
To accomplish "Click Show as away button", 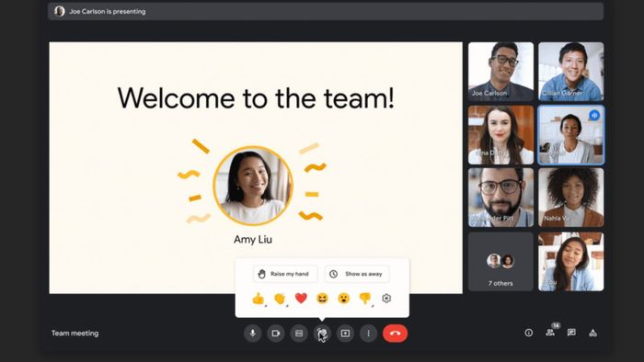I will [x=357, y=274].
